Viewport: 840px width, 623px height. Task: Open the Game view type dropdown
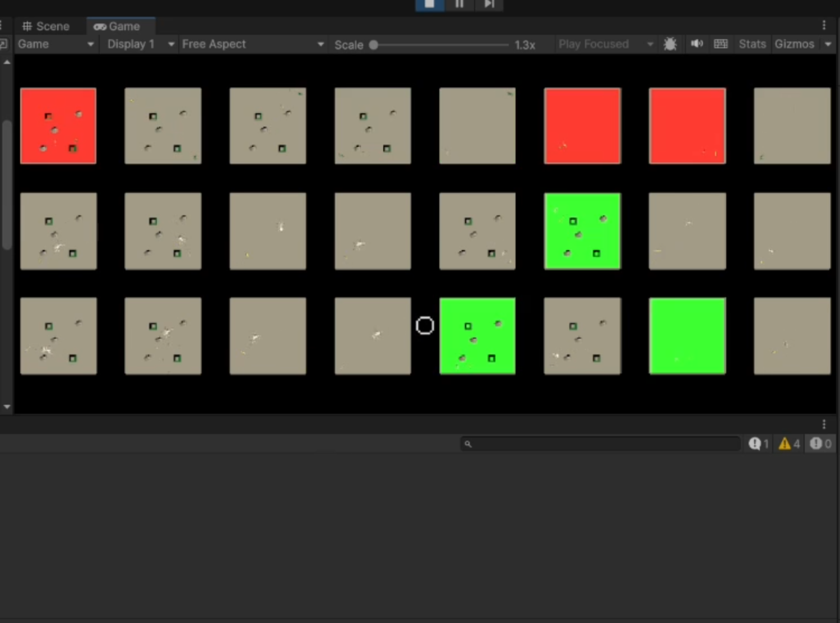coord(55,44)
